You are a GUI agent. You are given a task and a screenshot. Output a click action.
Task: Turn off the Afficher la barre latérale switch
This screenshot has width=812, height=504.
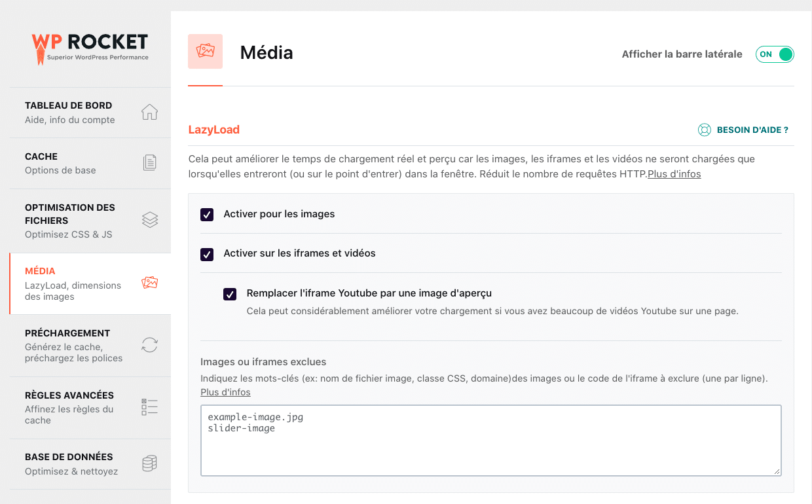775,54
